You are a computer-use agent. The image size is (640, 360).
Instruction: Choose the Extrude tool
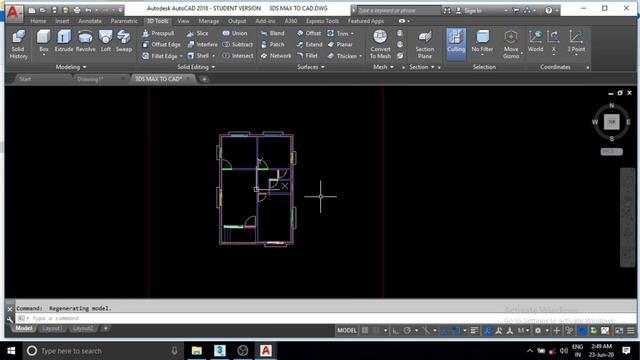(x=64, y=41)
